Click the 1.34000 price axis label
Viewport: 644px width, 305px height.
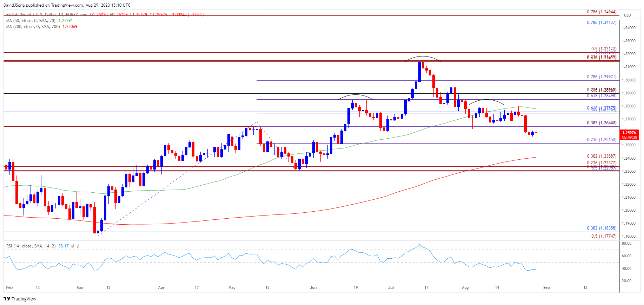pos(629,28)
